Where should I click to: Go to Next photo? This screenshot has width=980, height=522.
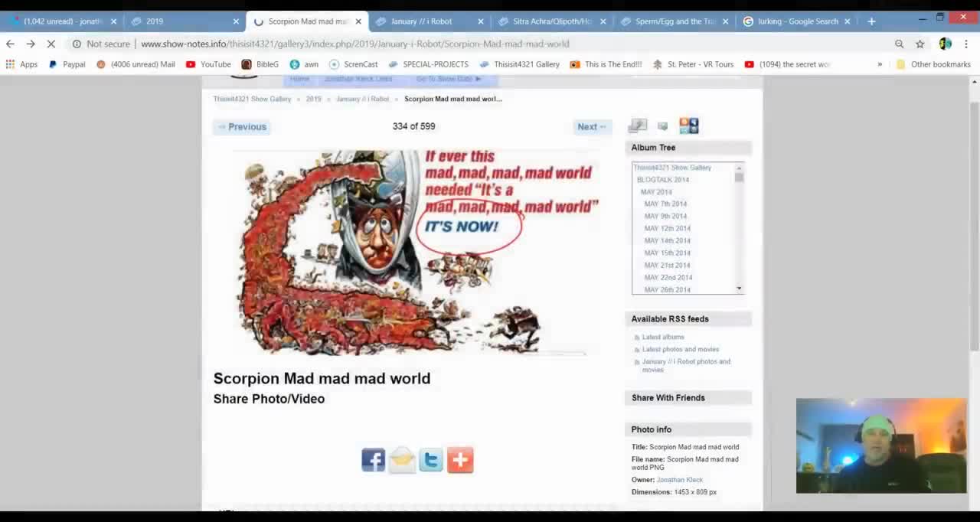pyautogui.click(x=592, y=127)
